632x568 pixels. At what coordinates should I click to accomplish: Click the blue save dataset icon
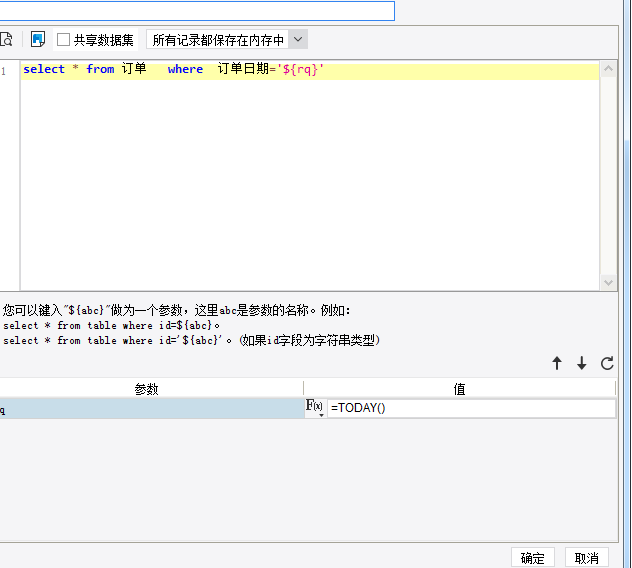(38, 40)
